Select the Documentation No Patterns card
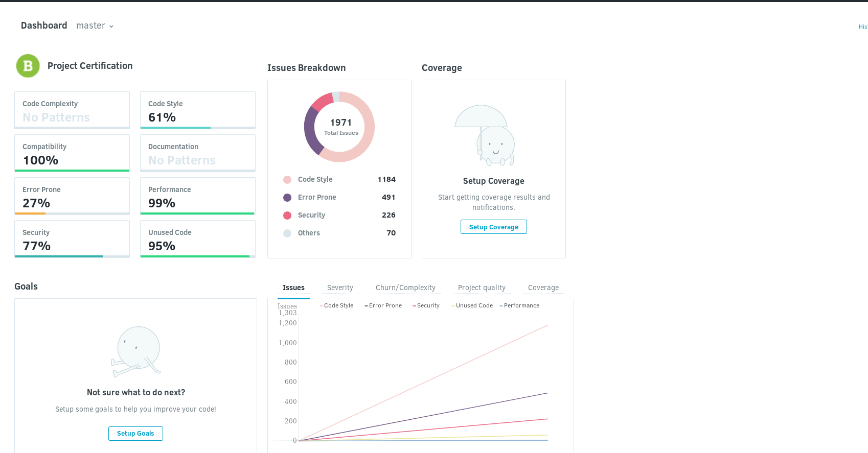 point(198,153)
